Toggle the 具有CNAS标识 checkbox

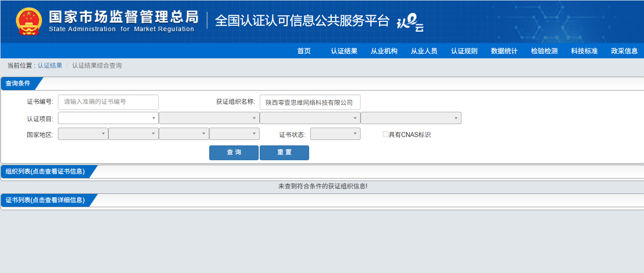pos(386,134)
